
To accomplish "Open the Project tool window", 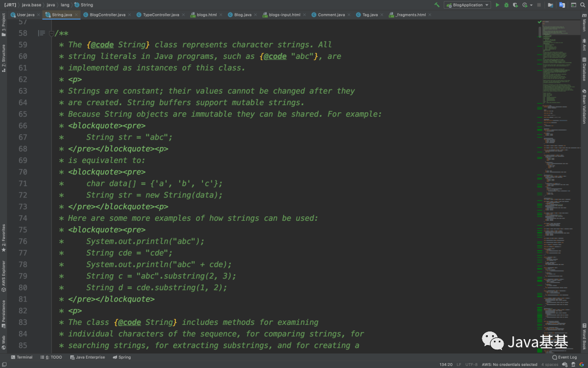I will (x=3, y=25).
